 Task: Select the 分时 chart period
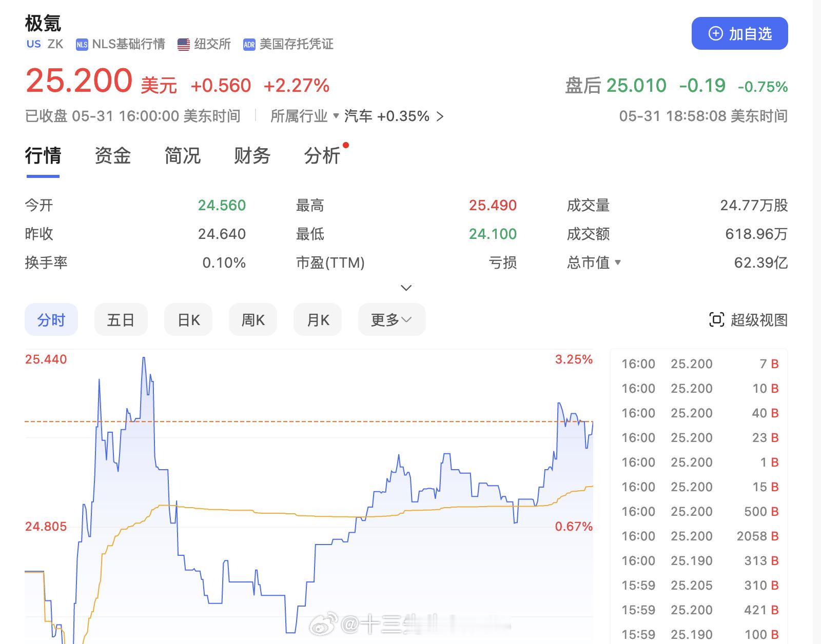click(51, 320)
